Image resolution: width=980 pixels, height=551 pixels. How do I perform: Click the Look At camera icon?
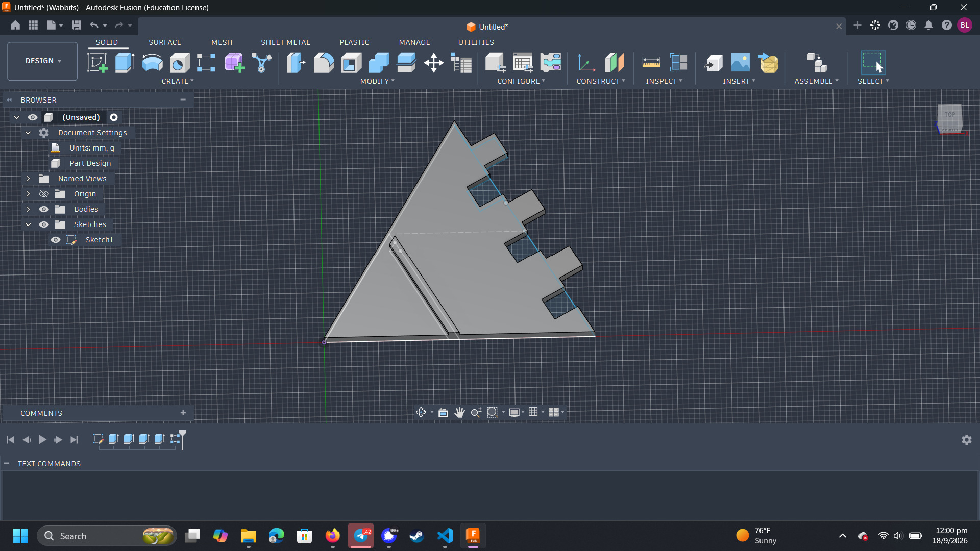click(443, 412)
